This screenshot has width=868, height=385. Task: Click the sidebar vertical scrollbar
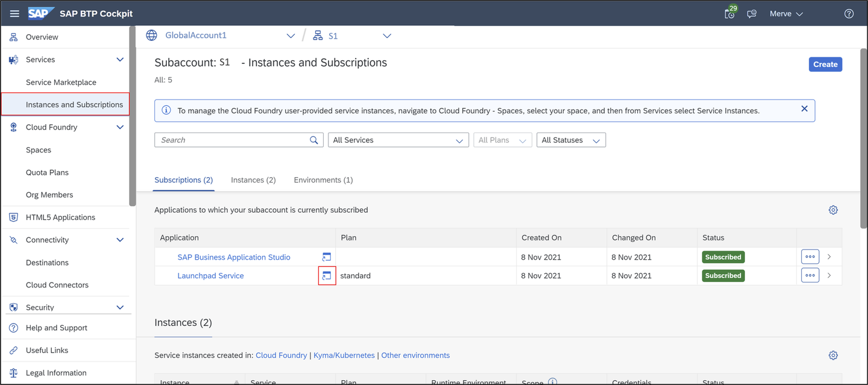133,117
